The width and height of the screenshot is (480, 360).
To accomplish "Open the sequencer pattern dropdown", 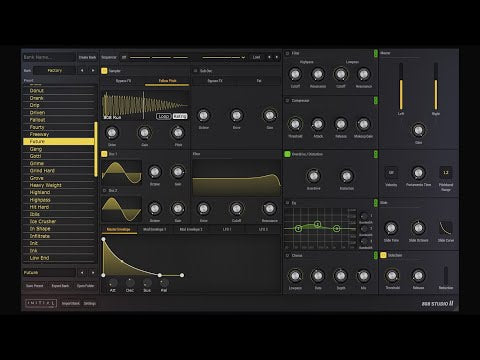I will tap(223, 57).
